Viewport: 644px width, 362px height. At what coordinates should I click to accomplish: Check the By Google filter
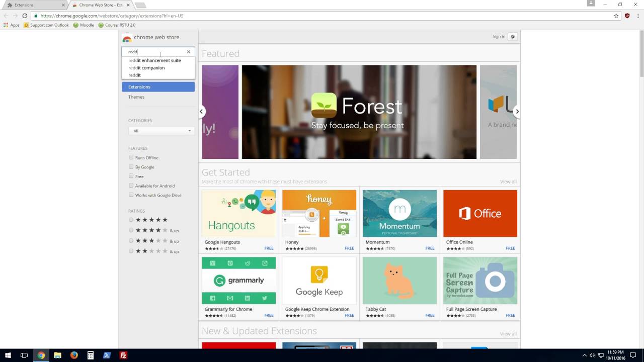[x=131, y=166]
